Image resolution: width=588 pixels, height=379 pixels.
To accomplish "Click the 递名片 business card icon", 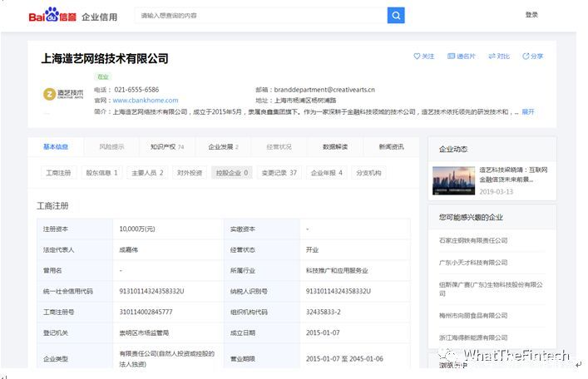I will pyautogui.click(x=452, y=57).
